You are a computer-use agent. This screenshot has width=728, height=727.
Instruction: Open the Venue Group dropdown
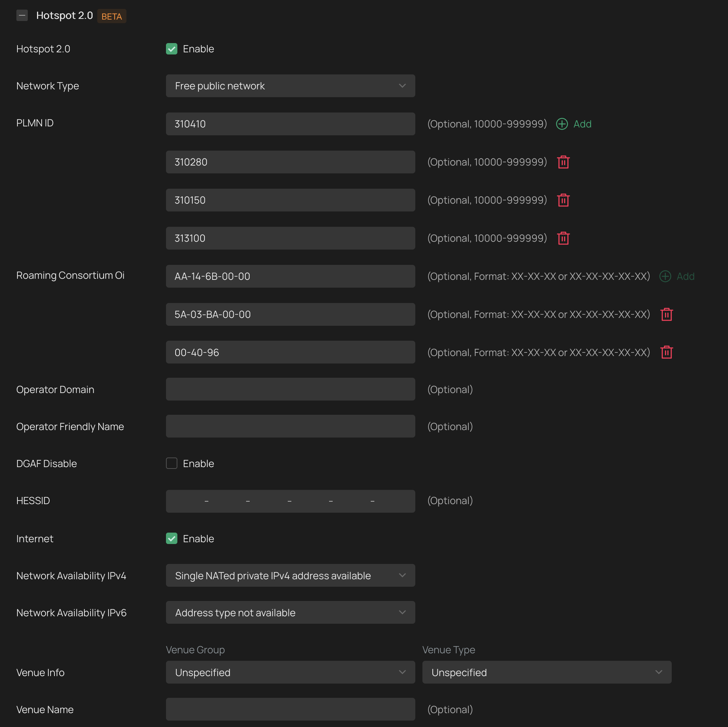click(290, 672)
